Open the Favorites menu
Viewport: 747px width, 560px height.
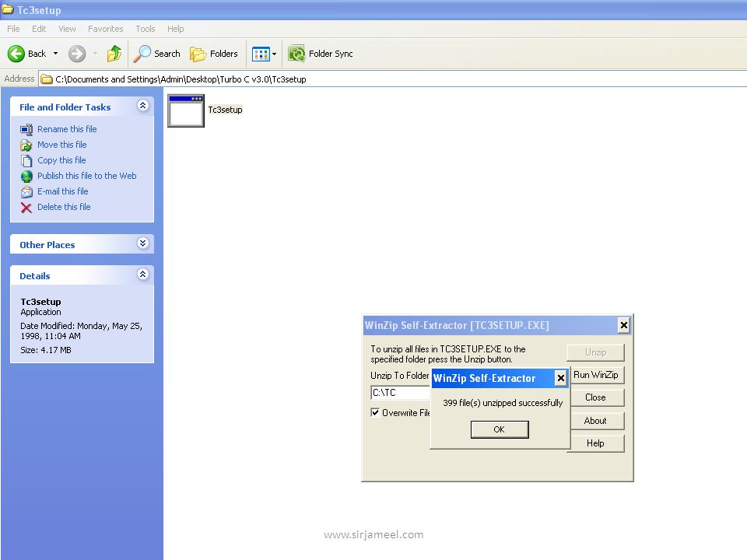[x=105, y=29]
